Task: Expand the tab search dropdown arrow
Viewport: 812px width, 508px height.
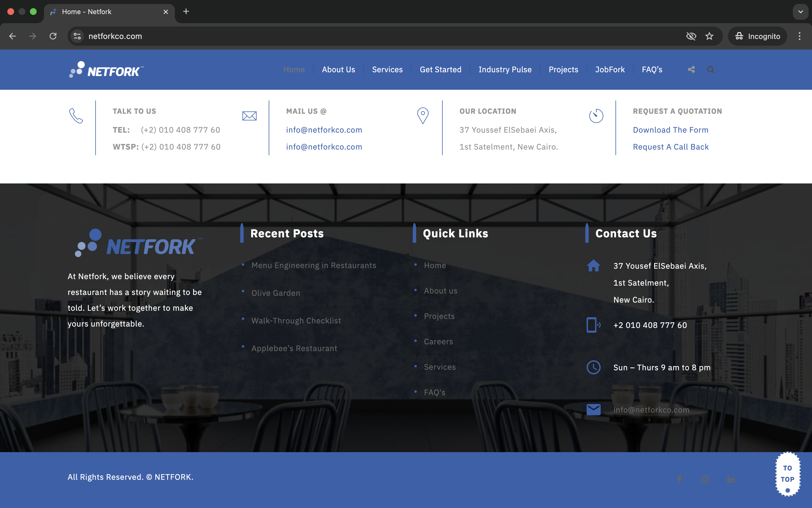Action: pyautogui.click(x=801, y=12)
